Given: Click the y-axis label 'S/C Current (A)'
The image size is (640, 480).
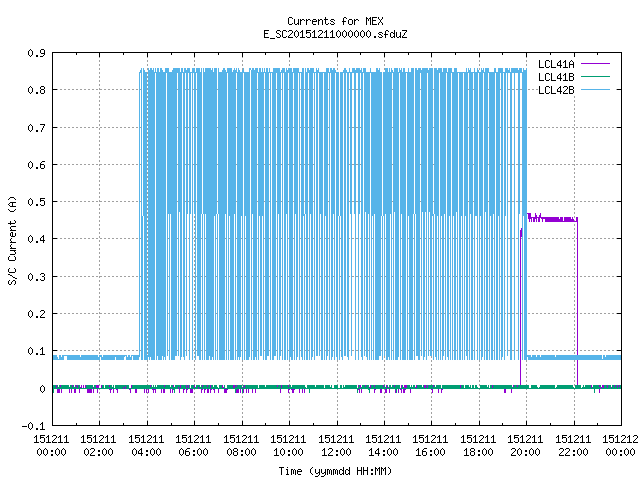Looking at the screenshot, I should point(12,241).
